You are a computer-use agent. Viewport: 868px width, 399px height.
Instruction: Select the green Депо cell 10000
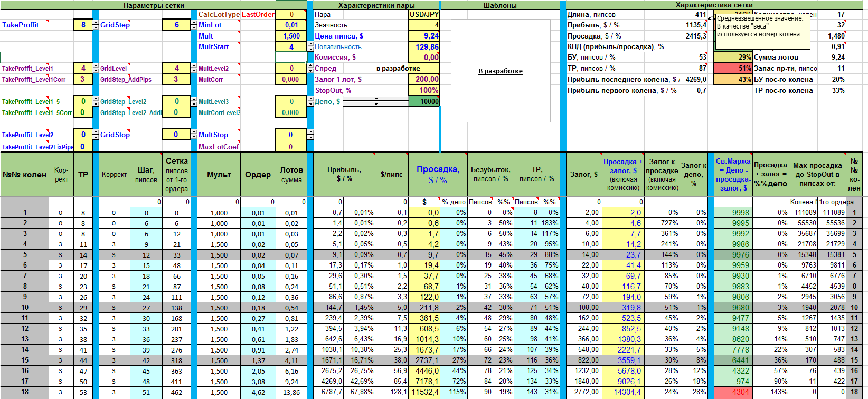tap(424, 101)
